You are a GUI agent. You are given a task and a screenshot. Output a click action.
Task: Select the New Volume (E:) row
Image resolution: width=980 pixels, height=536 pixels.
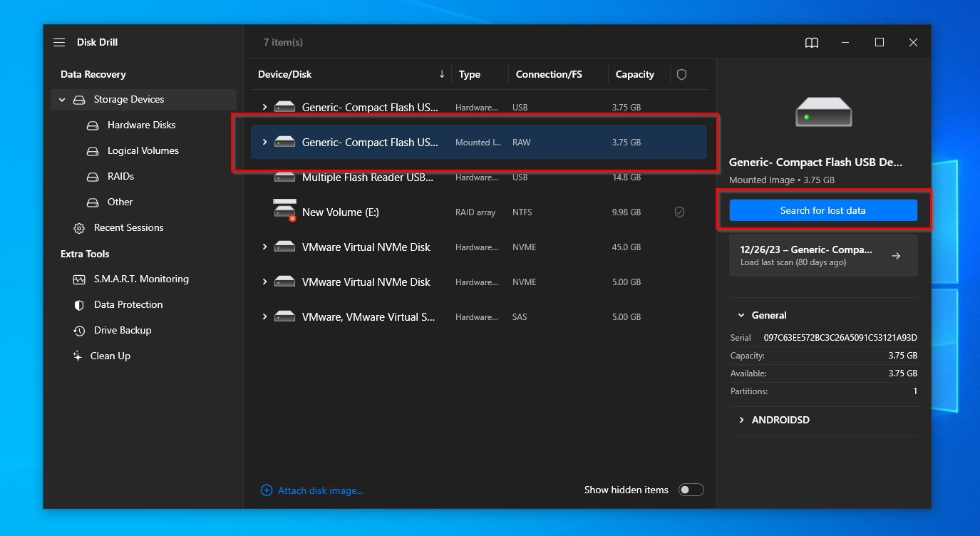point(479,212)
